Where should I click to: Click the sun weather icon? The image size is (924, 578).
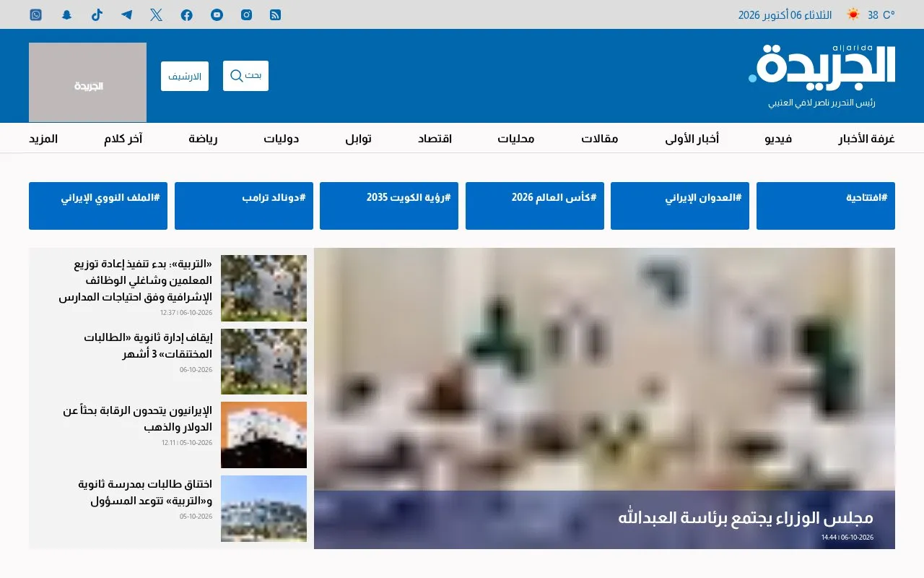click(853, 14)
